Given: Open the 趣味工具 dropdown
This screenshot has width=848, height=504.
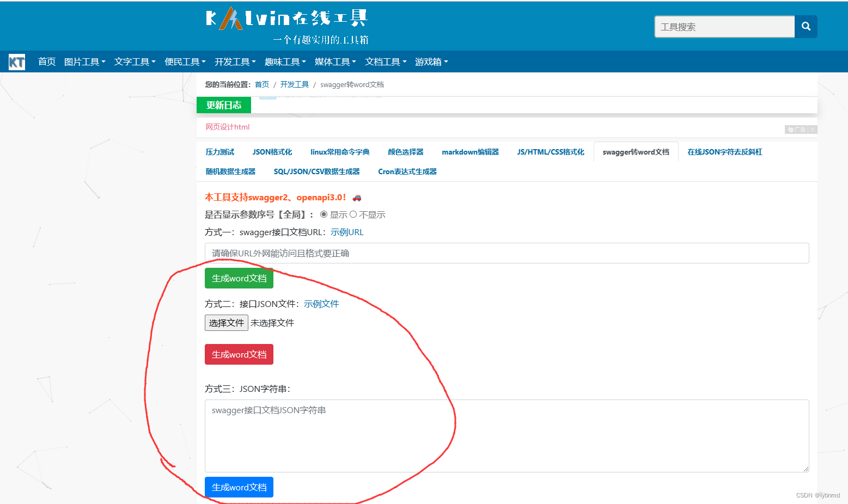Looking at the screenshot, I should point(285,62).
